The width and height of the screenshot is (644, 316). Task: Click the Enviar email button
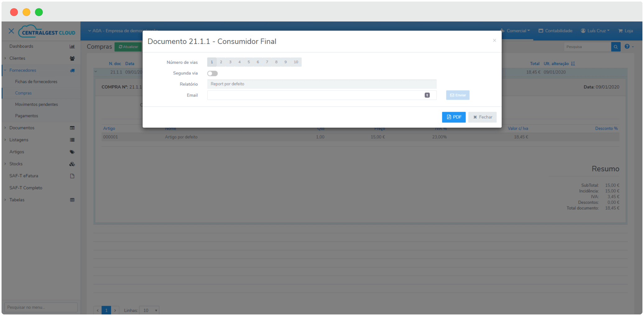point(458,95)
